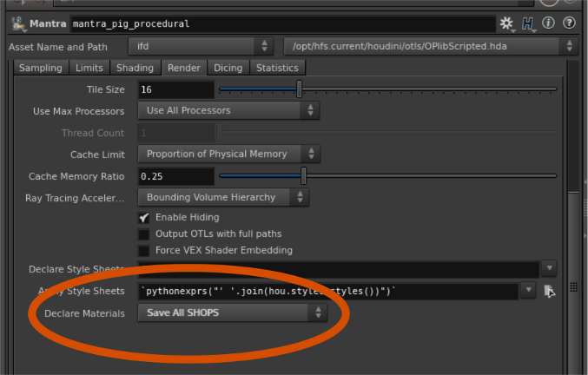
Task: Click the file chooser icon beside Apply Style Sheets
Action: click(550, 291)
